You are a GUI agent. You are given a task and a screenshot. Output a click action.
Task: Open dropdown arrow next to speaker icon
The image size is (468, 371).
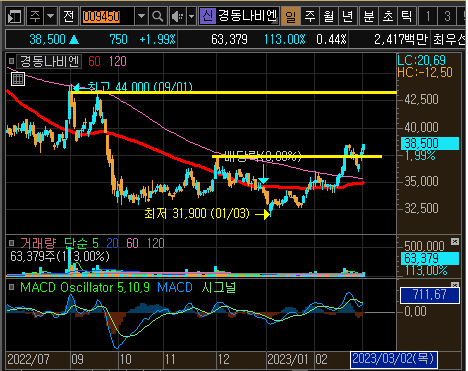click(x=191, y=16)
